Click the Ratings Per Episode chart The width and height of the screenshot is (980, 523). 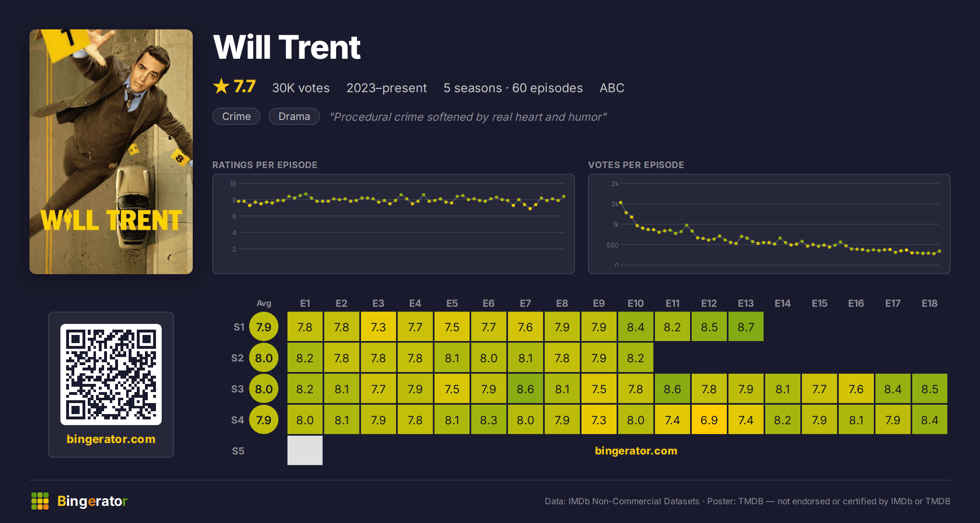coord(394,224)
